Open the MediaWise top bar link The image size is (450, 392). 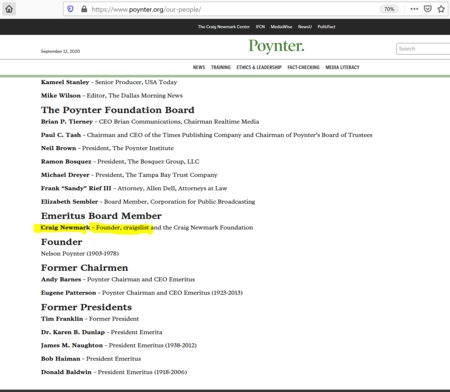pos(281,27)
